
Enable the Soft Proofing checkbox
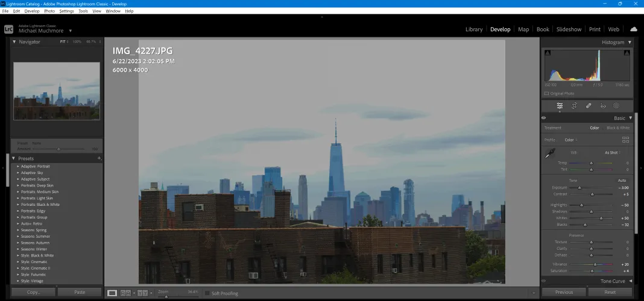coord(207,293)
